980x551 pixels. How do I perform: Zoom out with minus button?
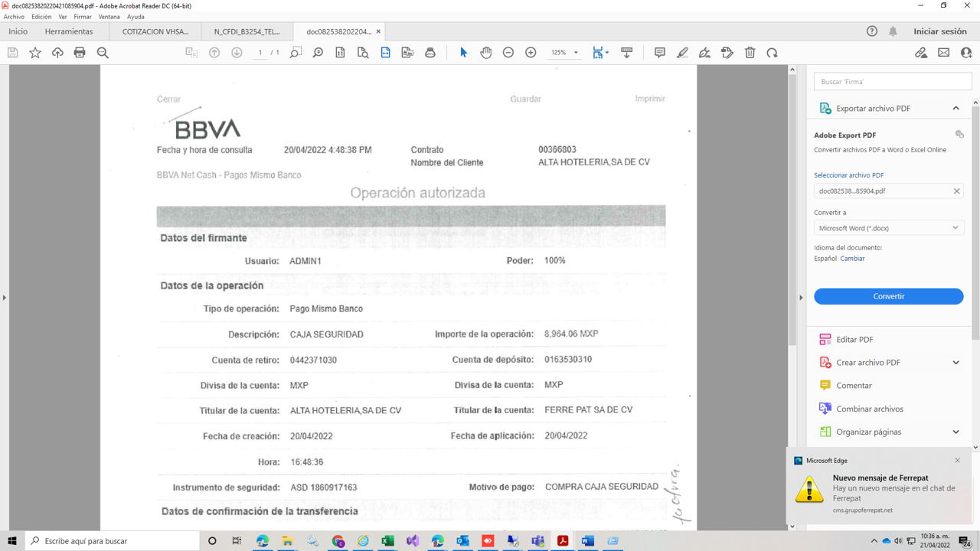tap(508, 53)
